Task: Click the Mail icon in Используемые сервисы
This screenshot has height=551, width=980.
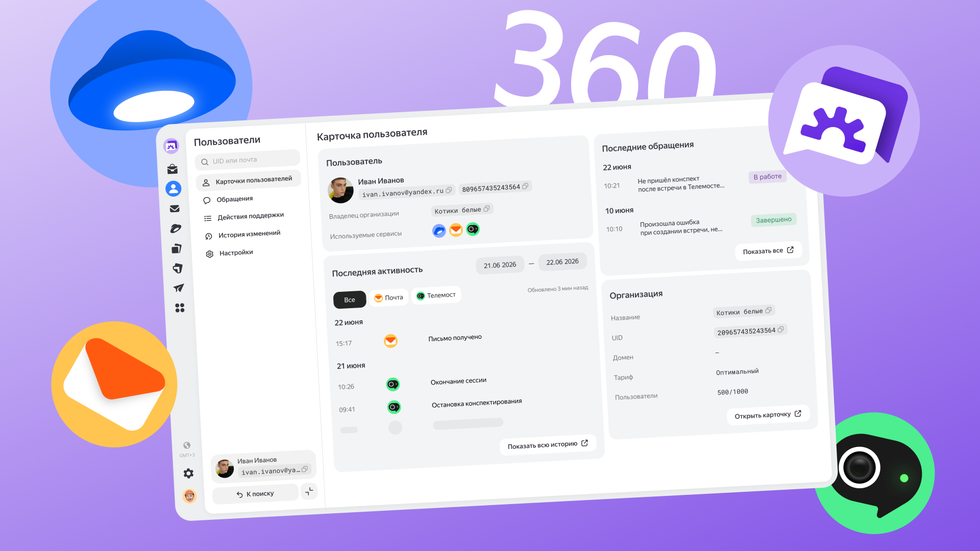Action: pos(456,230)
